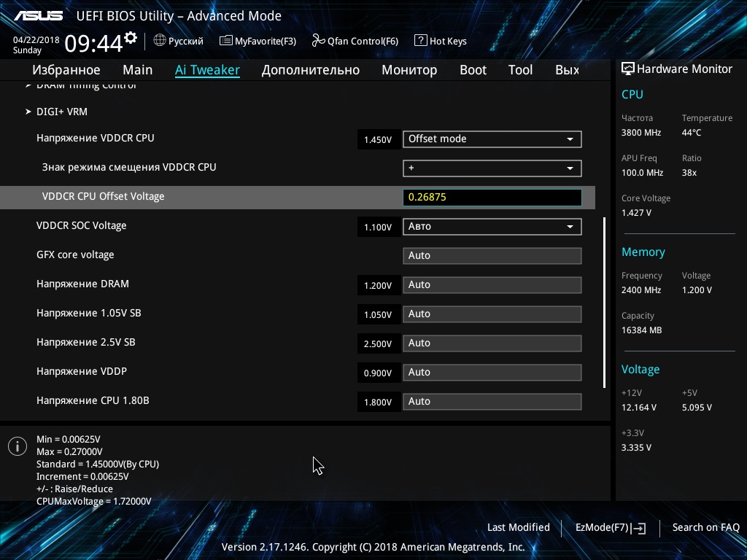Open VDDCR SOC Voltage Авто dropdown
Screen dimensions: 747x560
tap(492, 227)
